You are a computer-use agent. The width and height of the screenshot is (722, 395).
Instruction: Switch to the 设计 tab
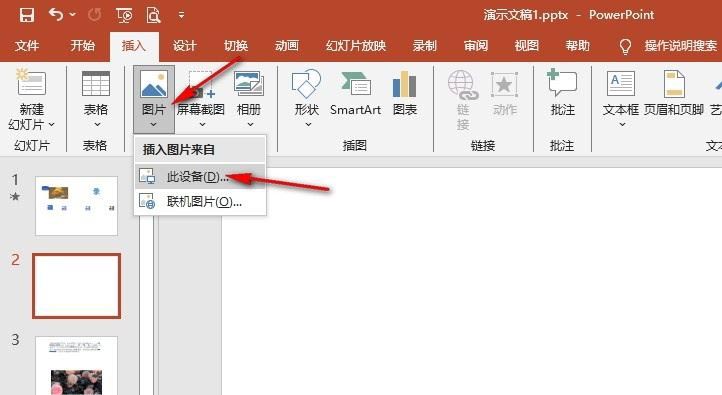[185, 46]
